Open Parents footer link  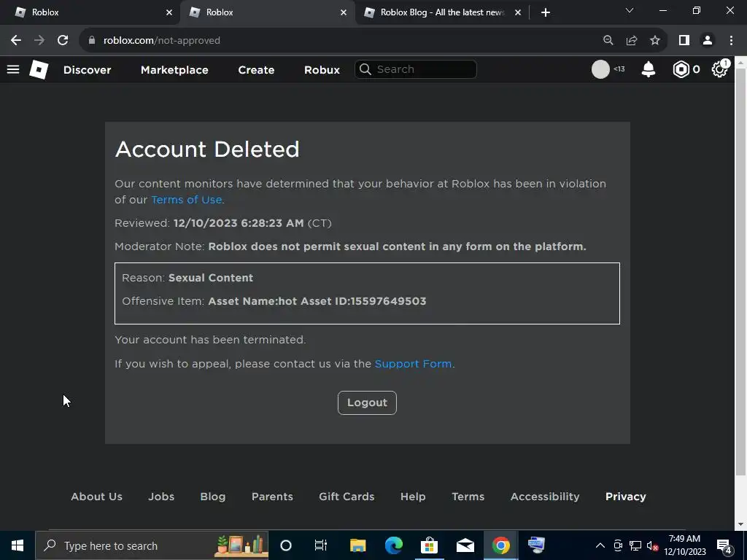point(272,497)
